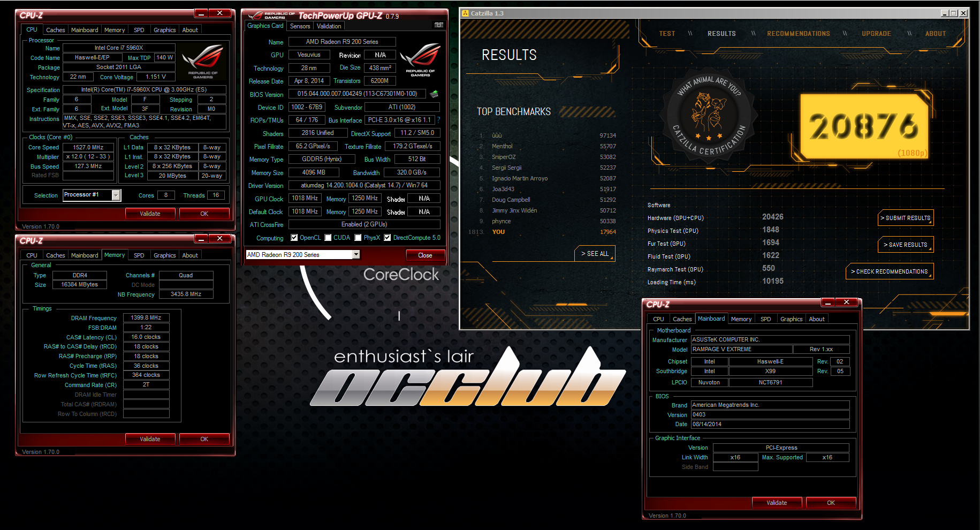Open CPU tab in CPU-Z window showing Motherboard info
The image size is (980, 530).
(658, 319)
